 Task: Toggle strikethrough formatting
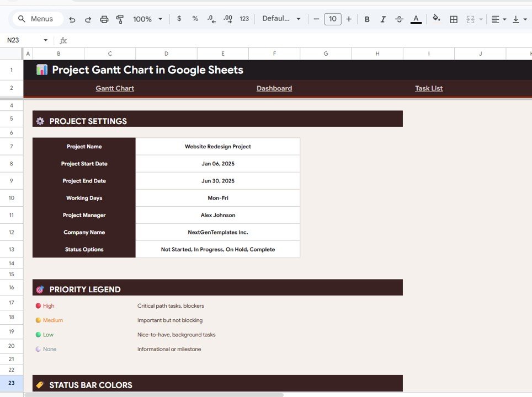point(399,18)
